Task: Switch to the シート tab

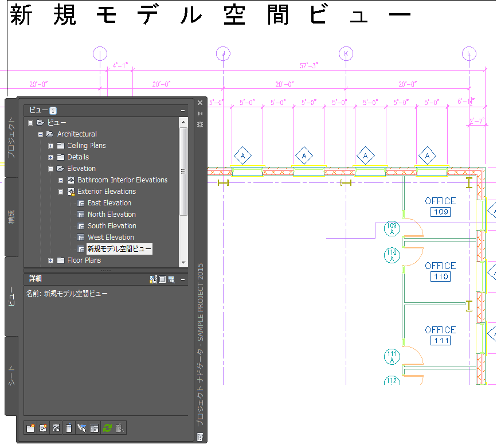Action: [x=11, y=376]
